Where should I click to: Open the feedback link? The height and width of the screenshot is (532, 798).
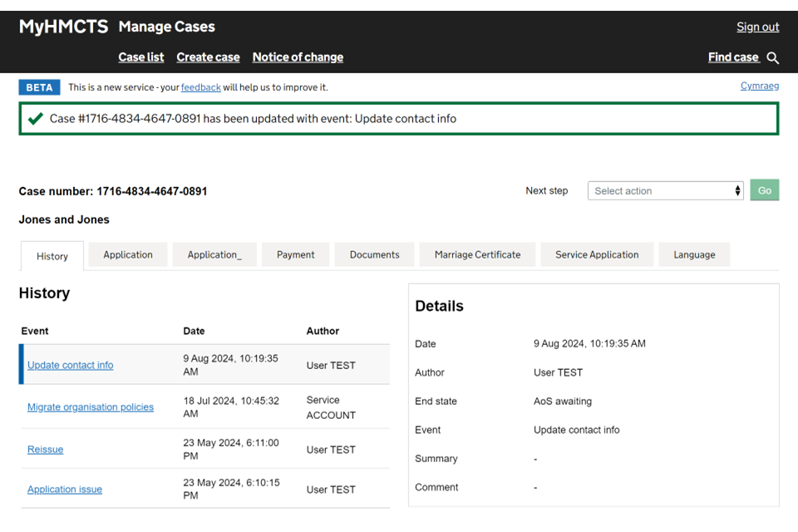200,87
